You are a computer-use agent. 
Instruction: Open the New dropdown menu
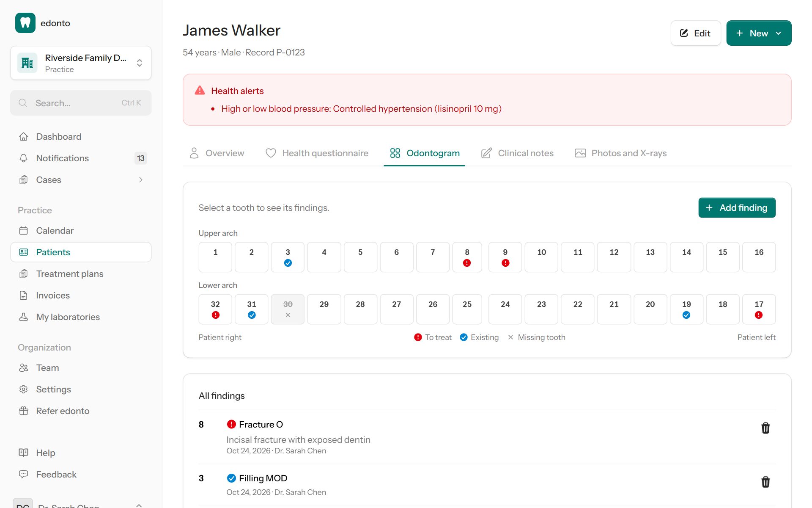click(759, 33)
